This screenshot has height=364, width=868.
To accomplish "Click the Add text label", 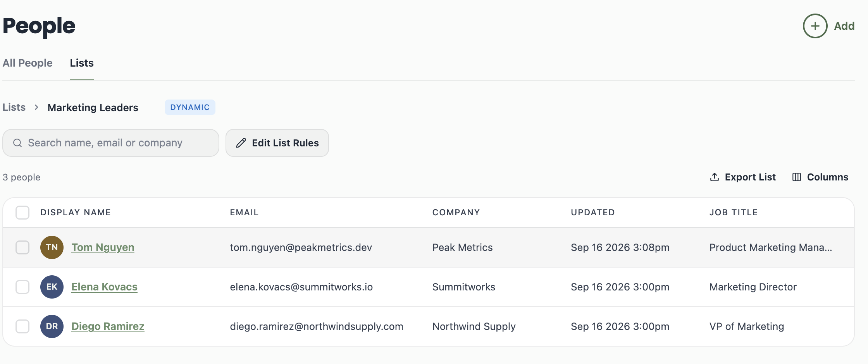I will (x=844, y=26).
